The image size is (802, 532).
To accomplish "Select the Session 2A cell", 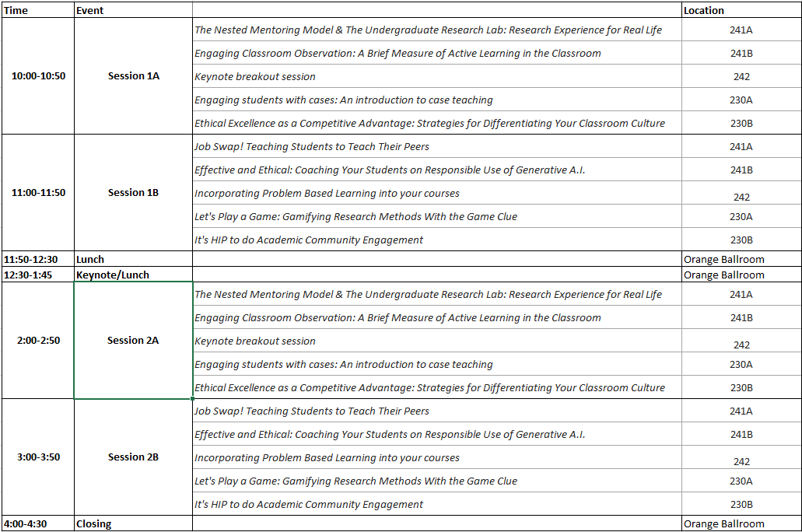I will (133, 340).
